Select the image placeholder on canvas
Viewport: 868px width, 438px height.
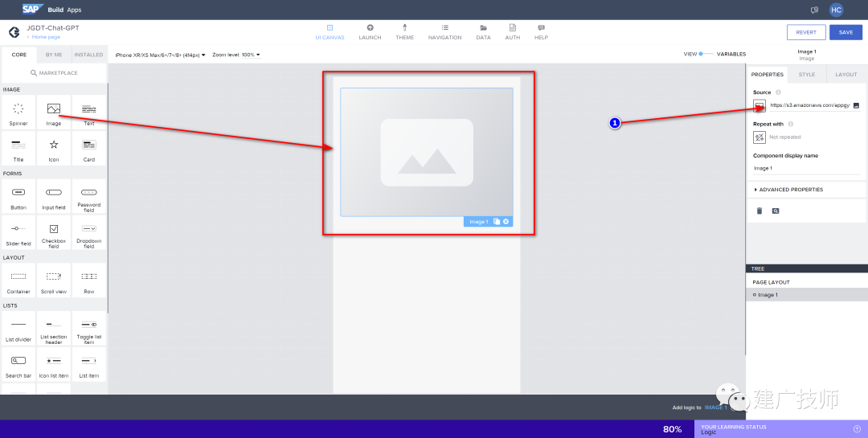click(x=427, y=152)
